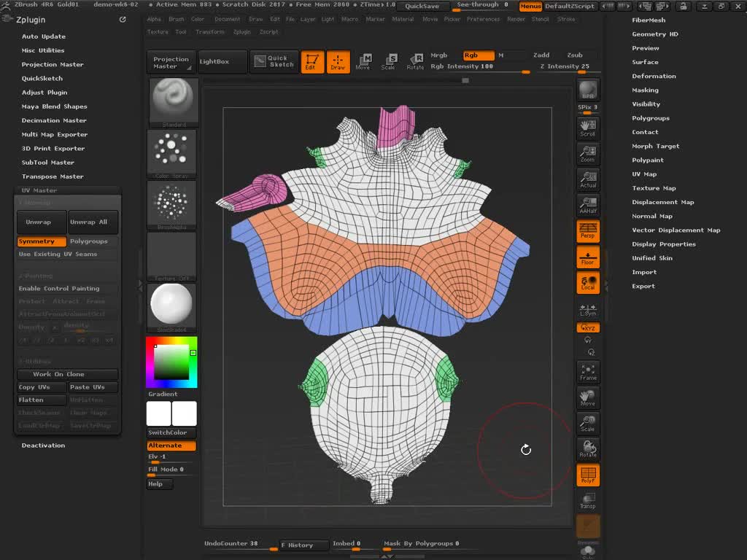Expand the Polygroups subpalette on the right
747x560 pixels.
(651, 118)
